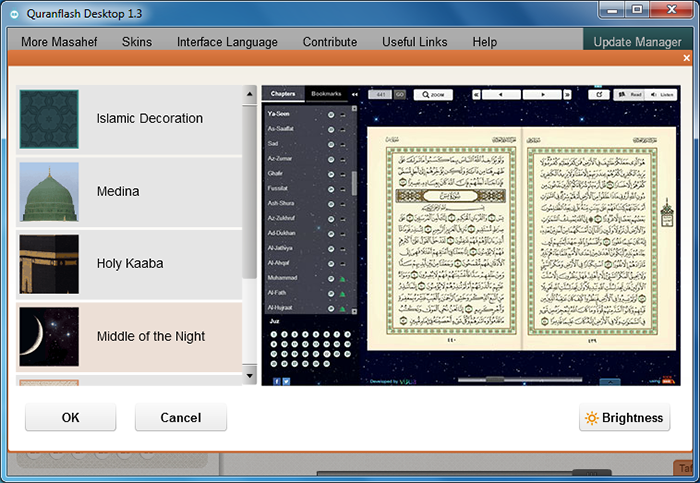The width and height of the screenshot is (700, 483).
Task: Select the Islamic Decoration skin thumbnail
Action: [48, 119]
